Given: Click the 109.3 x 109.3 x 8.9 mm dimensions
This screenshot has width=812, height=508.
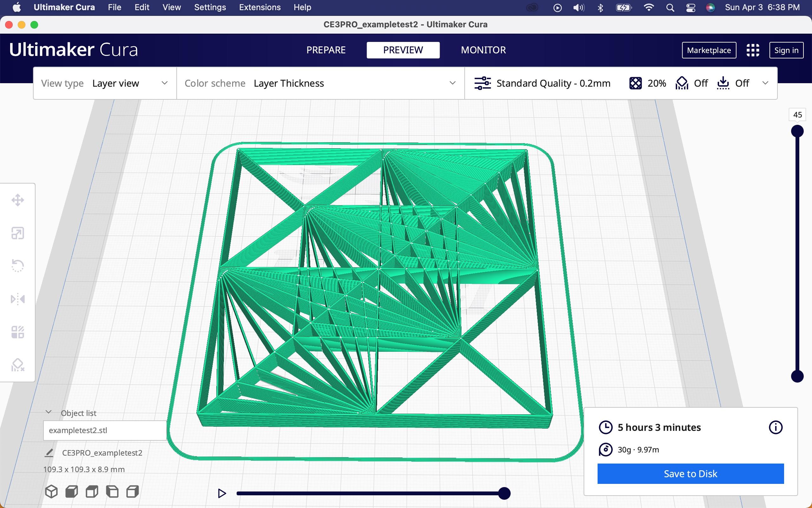Looking at the screenshot, I should (x=84, y=469).
